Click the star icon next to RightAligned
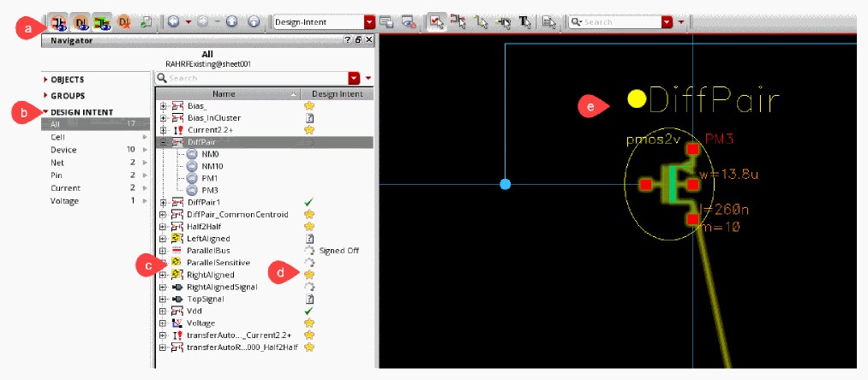 pyautogui.click(x=310, y=274)
